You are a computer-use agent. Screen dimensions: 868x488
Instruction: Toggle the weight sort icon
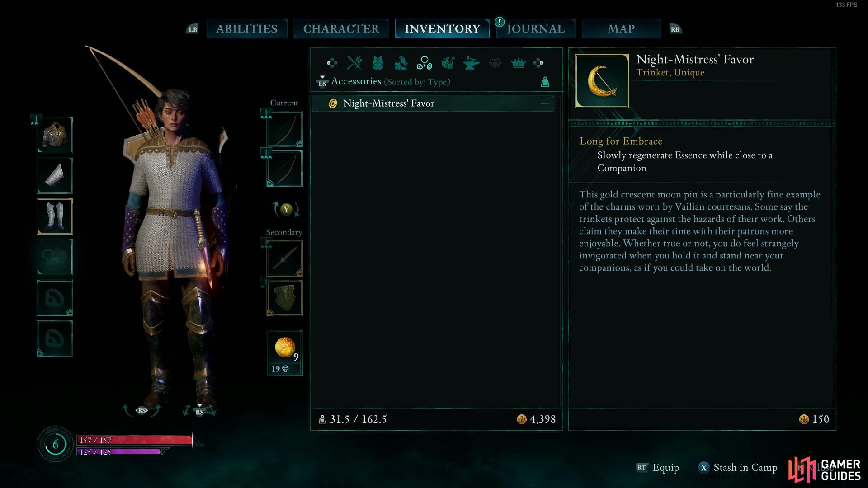point(545,82)
